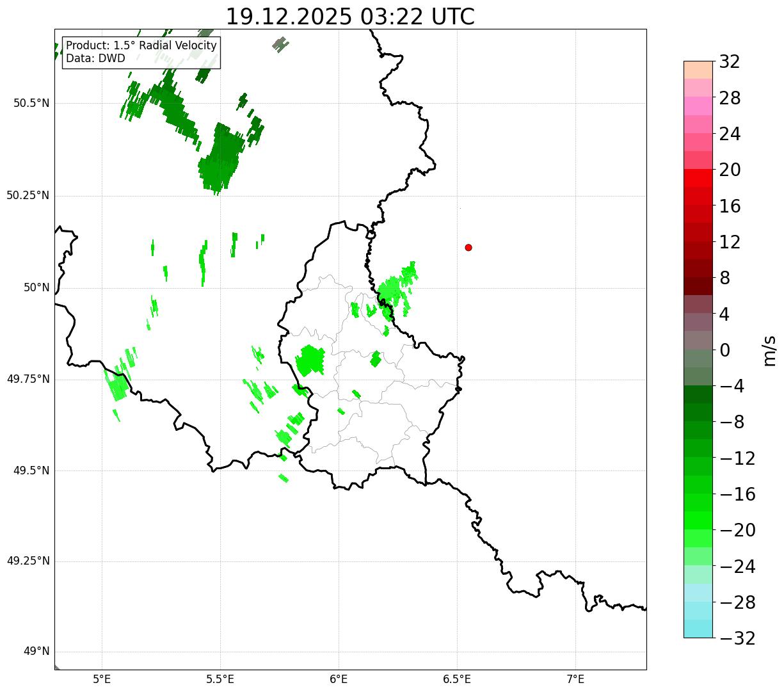The image size is (784, 692).
Task: Click the bright green echo inside western Luxembourg
Action: point(310,360)
